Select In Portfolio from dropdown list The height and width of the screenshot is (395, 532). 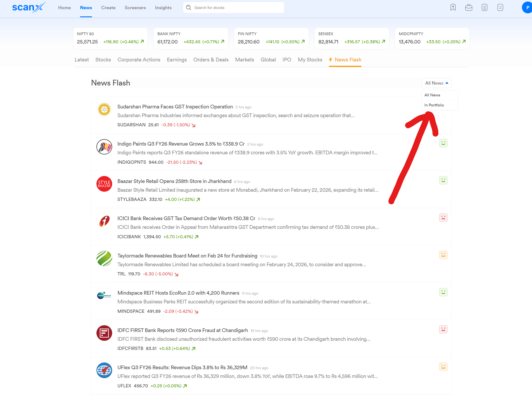click(x=434, y=105)
